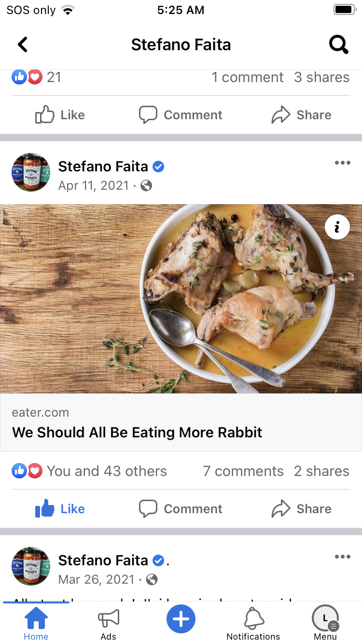Viewport: 362px width, 644px height.
Task: Tap Comment on the top post
Action: tap(181, 115)
